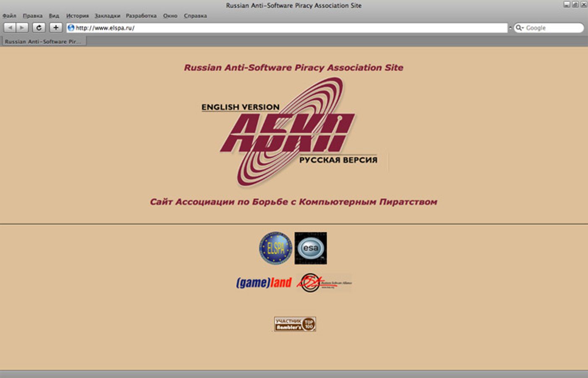Open the esa logo image
588x378 pixels.
coord(310,248)
